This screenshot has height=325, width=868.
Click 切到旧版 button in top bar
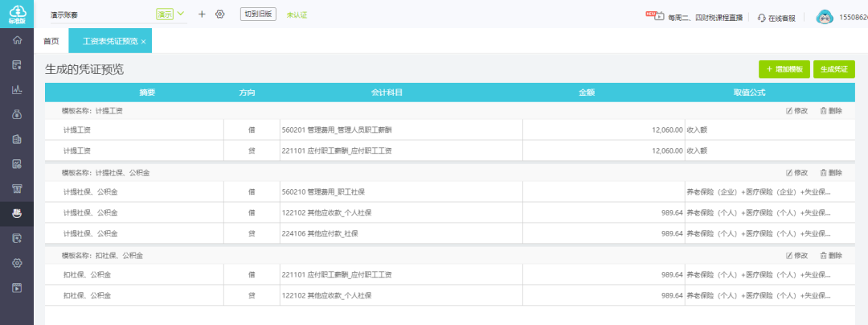click(258, 14)
